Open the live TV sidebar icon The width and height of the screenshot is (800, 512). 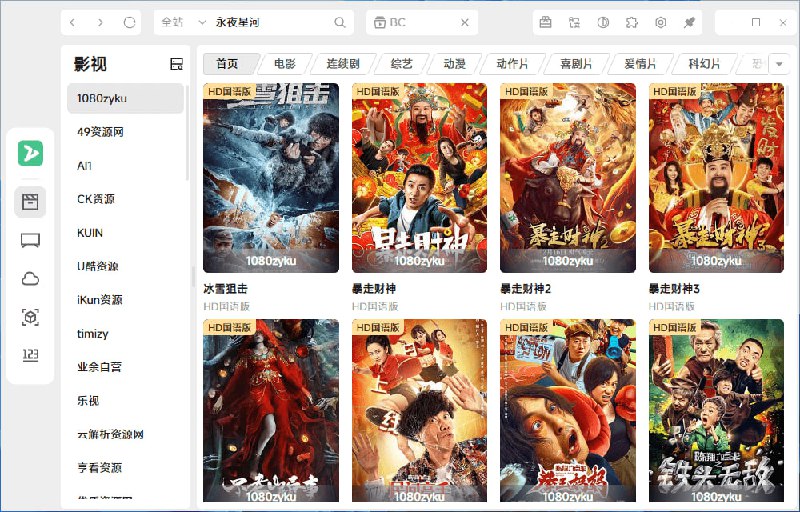coord(30,241)
